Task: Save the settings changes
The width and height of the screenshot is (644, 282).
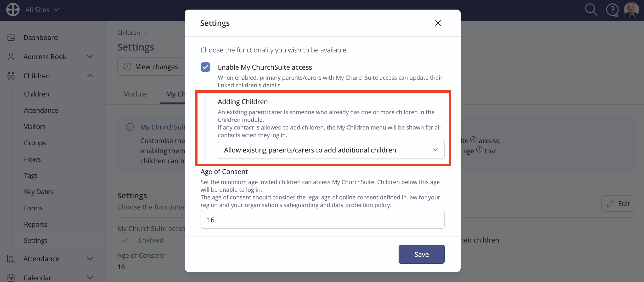Action: point(422,254)
